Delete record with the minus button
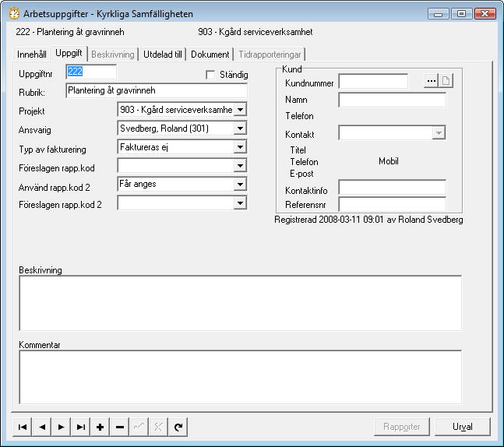Viewport: 504px width, 447px height. coord(119,427)
